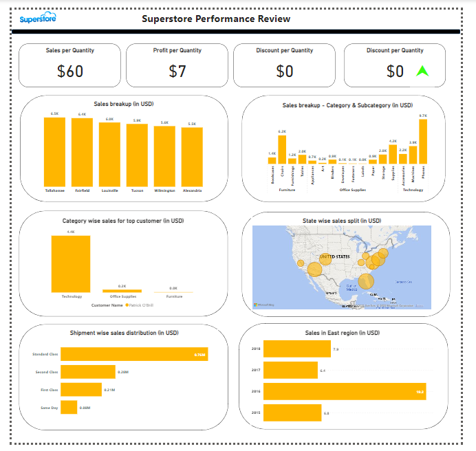Select the Chairs 6.2K subcategory bar

click(x=282, y=150)
